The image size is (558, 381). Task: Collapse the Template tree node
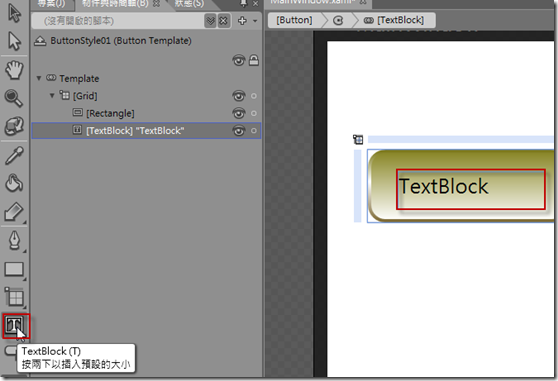(x=39, y=78)
